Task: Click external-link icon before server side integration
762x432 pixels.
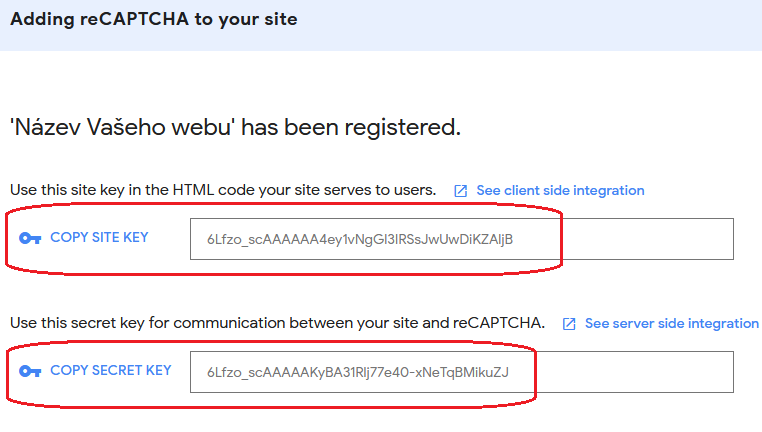Action: [569, 324]
